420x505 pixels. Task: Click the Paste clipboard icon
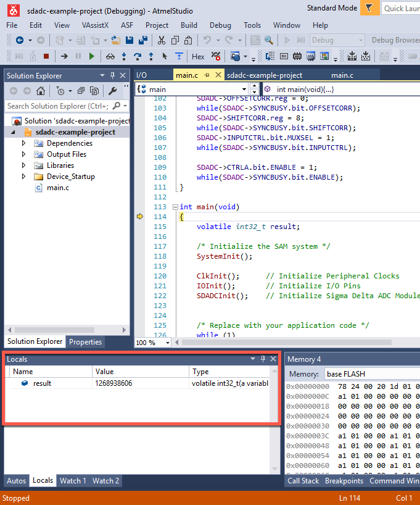click(x=188, y=40)
